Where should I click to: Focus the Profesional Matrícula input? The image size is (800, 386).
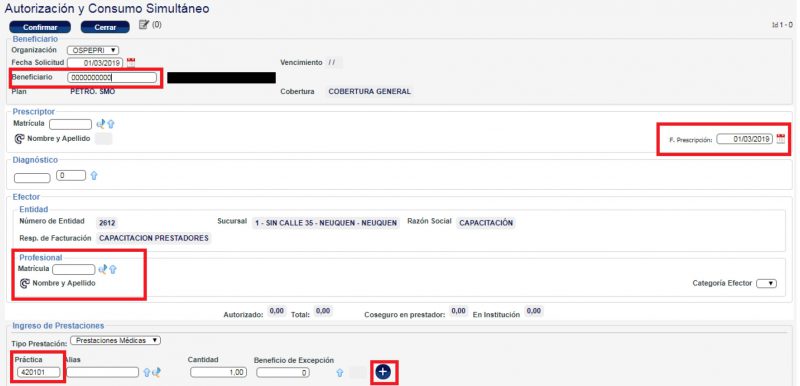(x=73, y=269)
